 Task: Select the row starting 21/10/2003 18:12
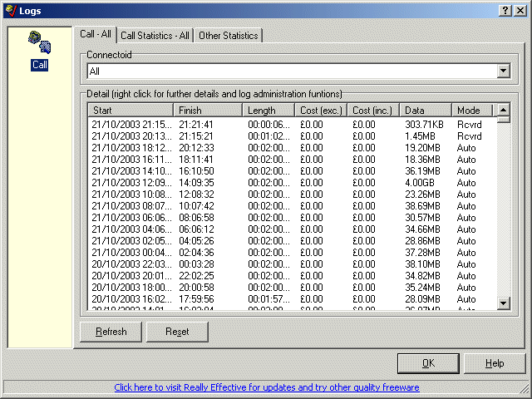292,148
